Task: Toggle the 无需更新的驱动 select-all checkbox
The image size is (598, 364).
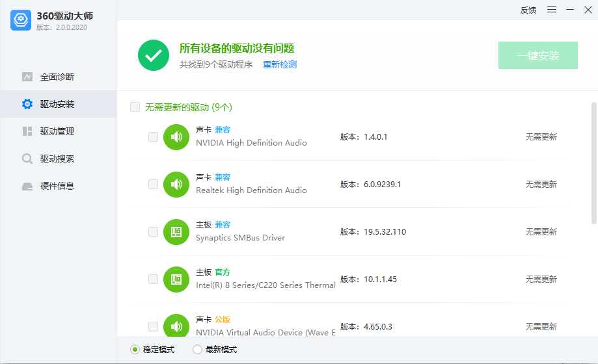Action: pyautogui.click(x=135, y=107)
